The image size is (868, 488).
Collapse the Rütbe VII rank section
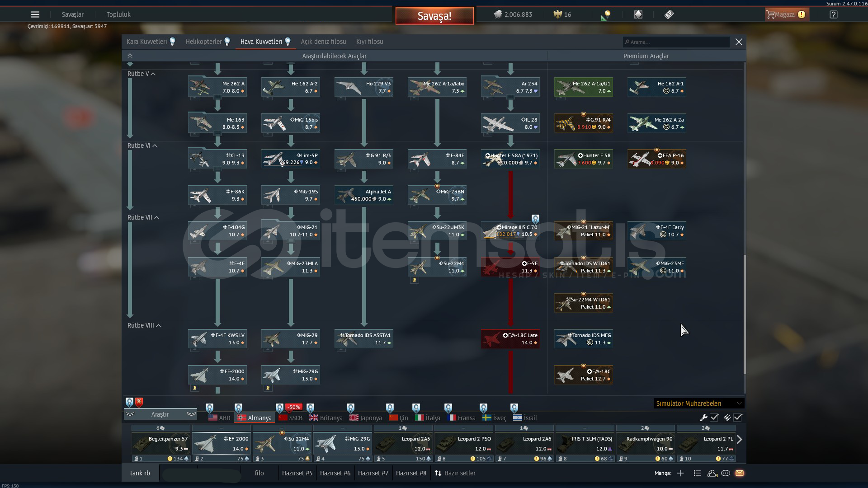143,217
